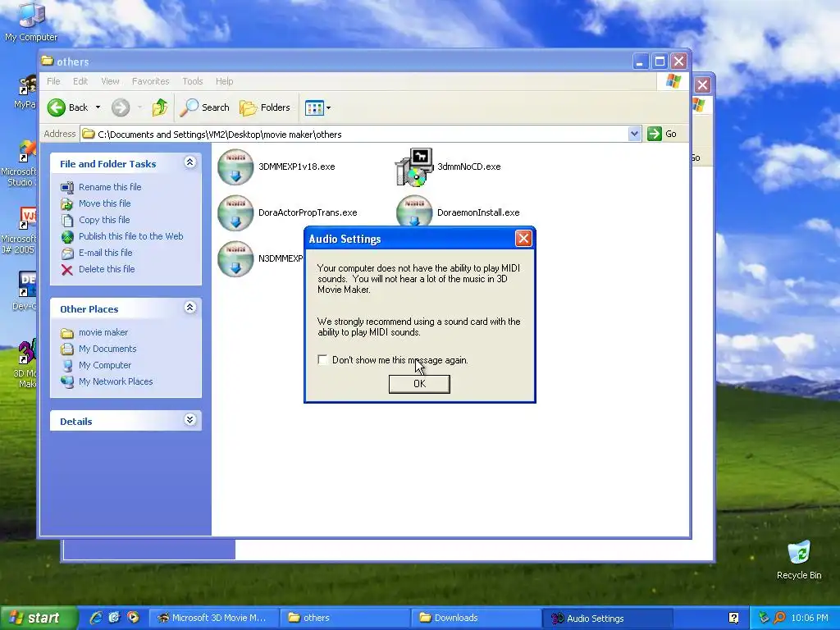Expand the address bar dropdown
Screen dimensions: 840x630
pyautogui.click(x=634, y=134)
